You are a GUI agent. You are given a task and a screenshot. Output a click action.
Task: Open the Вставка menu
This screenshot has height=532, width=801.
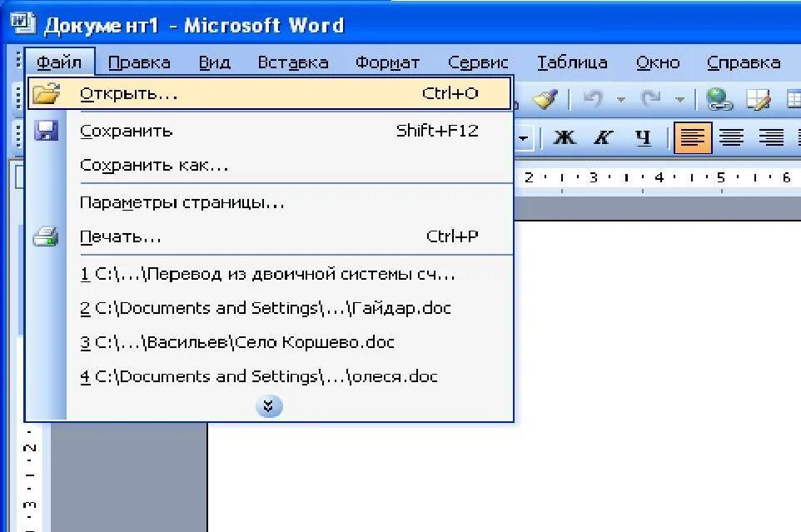tap(293, 62)
